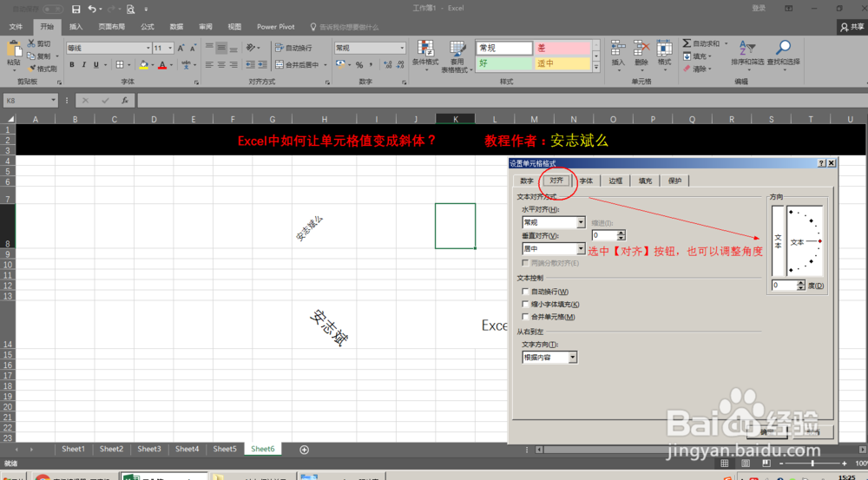Apply the 好 (Good) cell style
Screen dimensions: 868x480
[x=504, y=63]
